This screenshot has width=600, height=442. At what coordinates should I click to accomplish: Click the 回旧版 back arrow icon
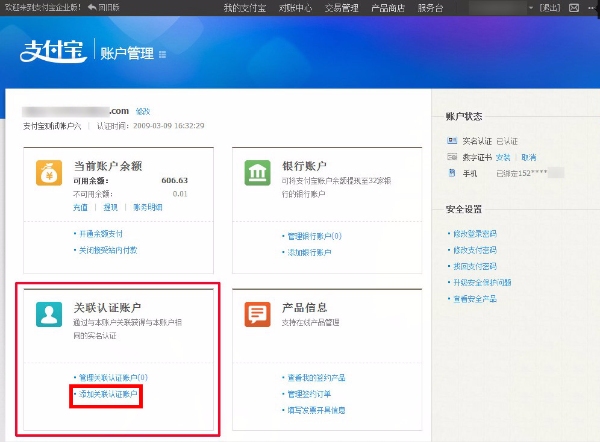(92, 7)
